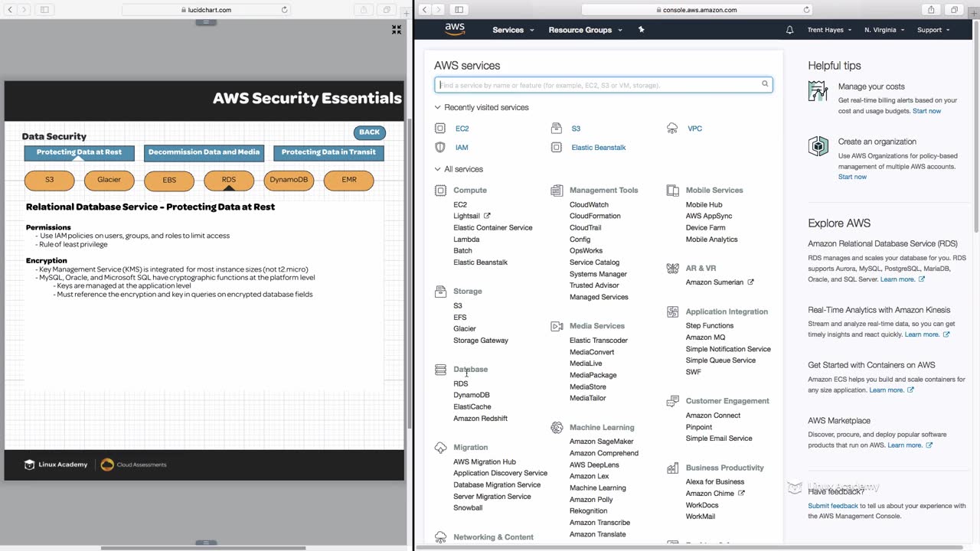Viewport: 980px width, 551px height.
Task: Click the Lucidchart horizontal scrollbar
Action: point(204,548)
